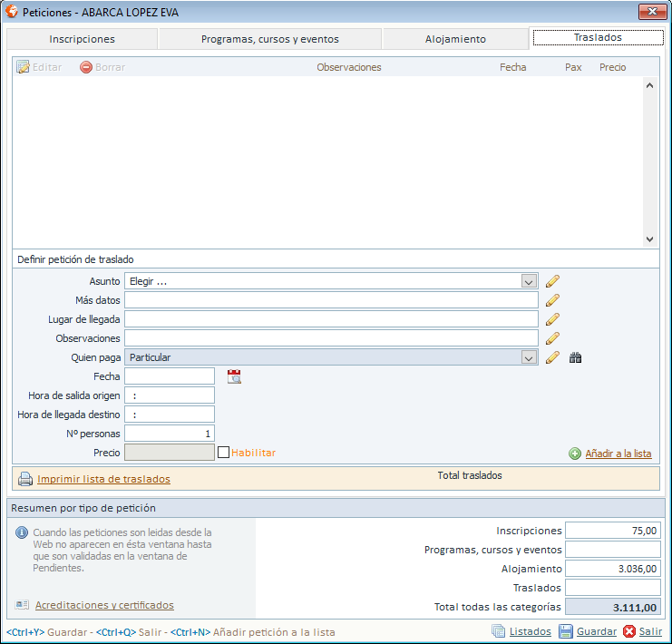Open the calendar picker next to Fecha
This screenshot has height=644, width=672.
pyautogui.click(x=234, y=376)
